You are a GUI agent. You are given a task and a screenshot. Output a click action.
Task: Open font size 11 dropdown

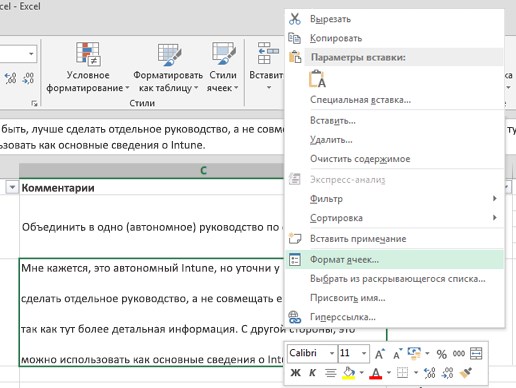tap(364, 353)
